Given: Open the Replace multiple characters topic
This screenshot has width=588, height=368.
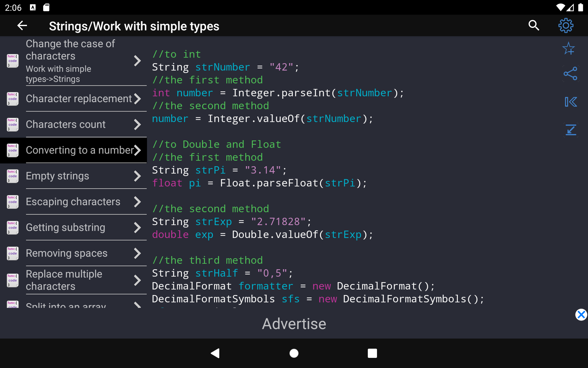Looking at the screenshot, I should coord(73,280).
